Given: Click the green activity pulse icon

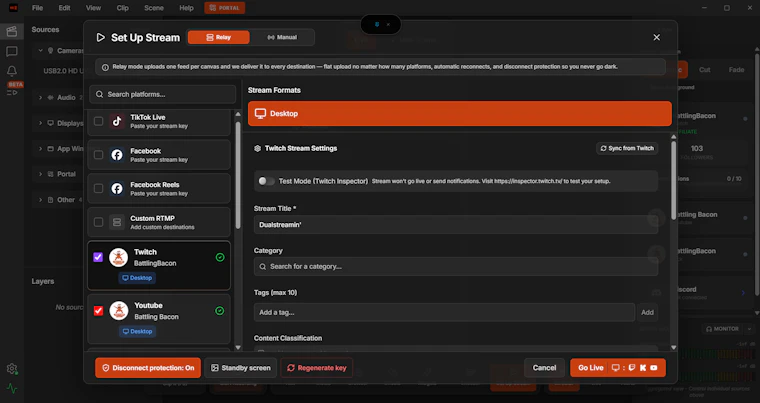Looking at the screenshot, I should 12,388.
